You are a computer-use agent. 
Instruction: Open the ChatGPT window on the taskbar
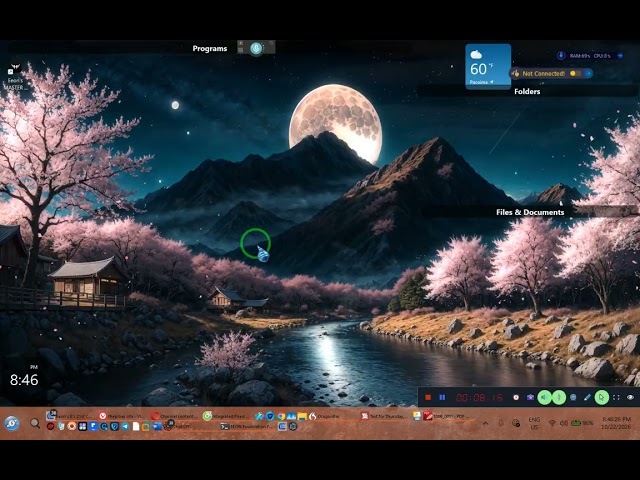[x=178, y=426]
